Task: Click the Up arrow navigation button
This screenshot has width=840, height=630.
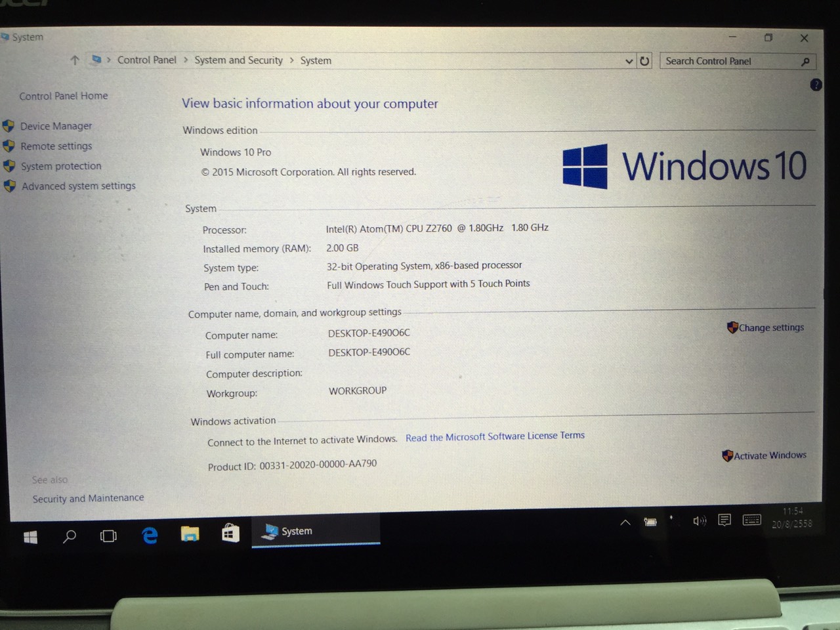Action: tap(75, 60)
